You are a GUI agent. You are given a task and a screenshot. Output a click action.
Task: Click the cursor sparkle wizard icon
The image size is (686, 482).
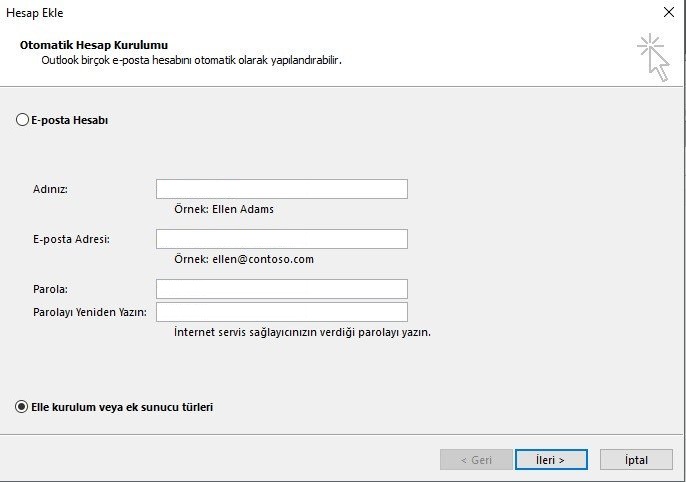[653, 57]
